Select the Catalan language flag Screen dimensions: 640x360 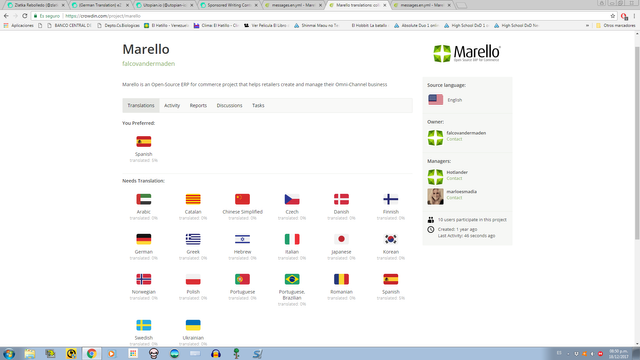coord(193,199)
